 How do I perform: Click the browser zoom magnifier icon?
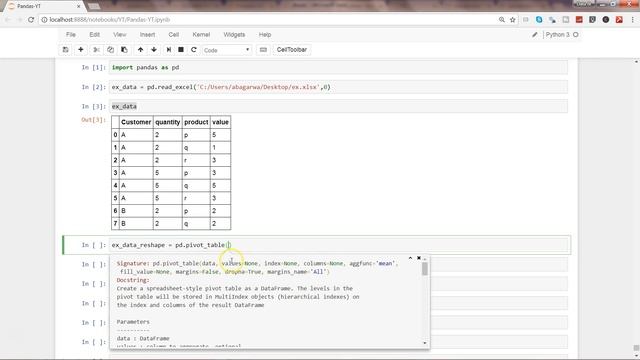click(502, 20)
